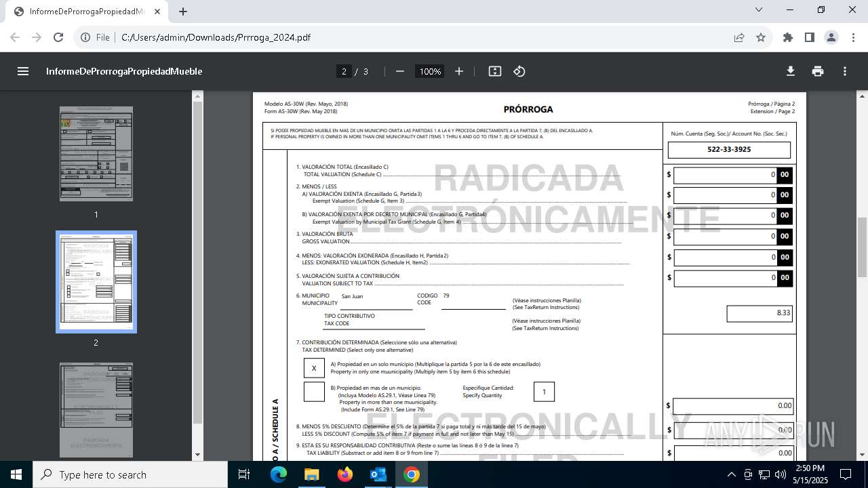Click the Total Valuation amount field
The image size is (868, 488).
[x=732, y=175]
